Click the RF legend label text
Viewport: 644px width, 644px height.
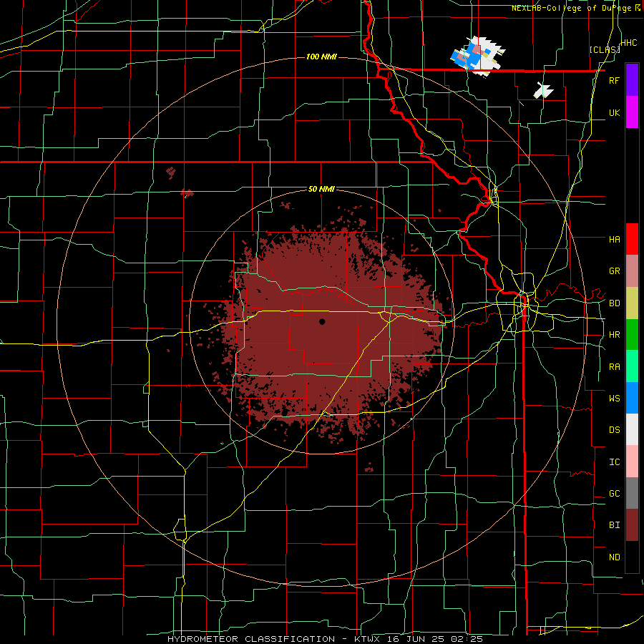click(x=614, y=81)
